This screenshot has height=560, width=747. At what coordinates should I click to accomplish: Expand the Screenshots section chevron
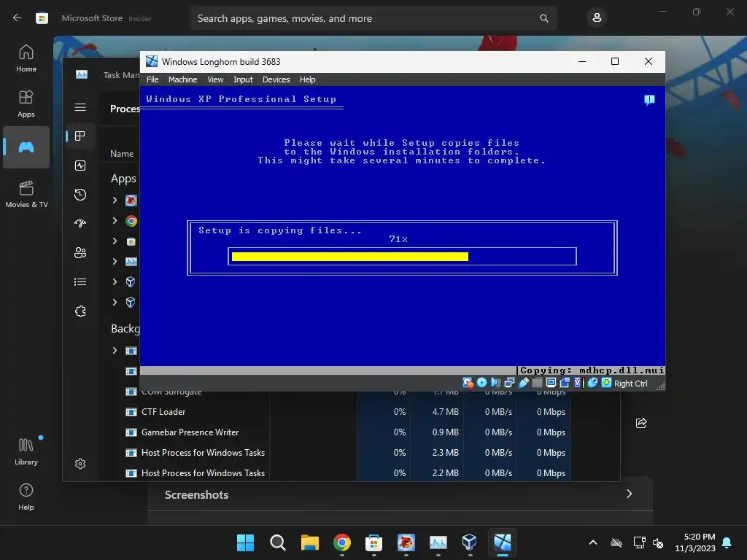(629, 494)
